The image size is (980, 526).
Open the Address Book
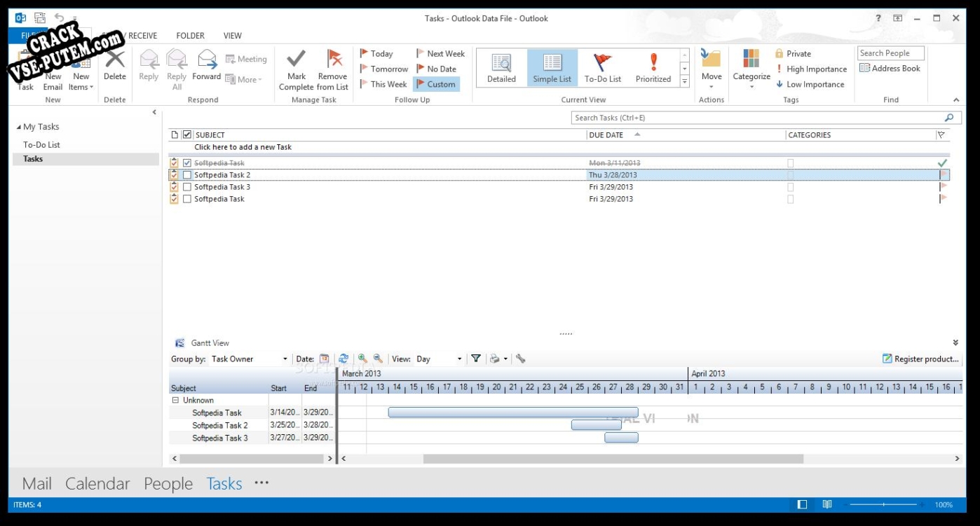890,68
